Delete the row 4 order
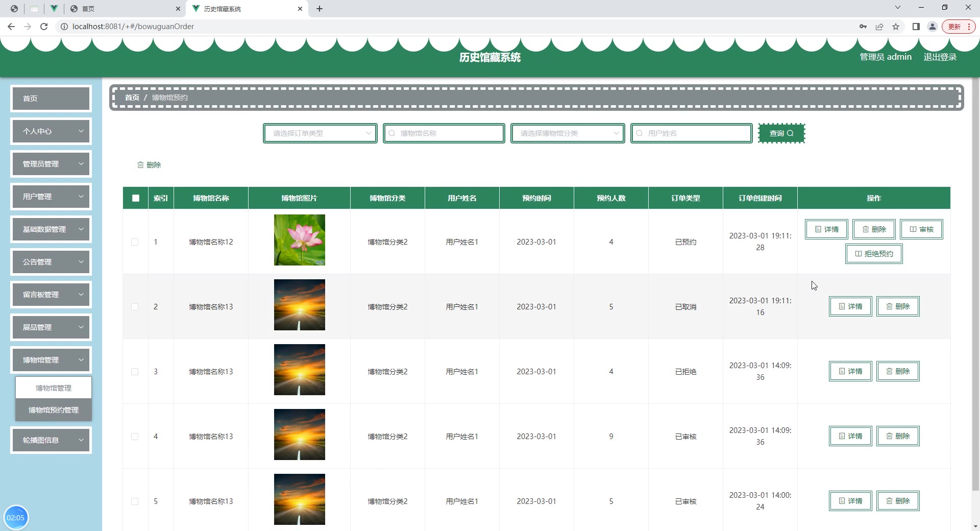The height and width of the screenshot is (531, 980). (898, 436)
